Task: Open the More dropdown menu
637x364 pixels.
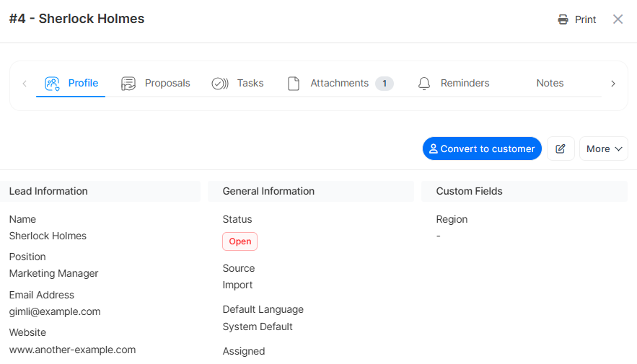Action: 603,148
